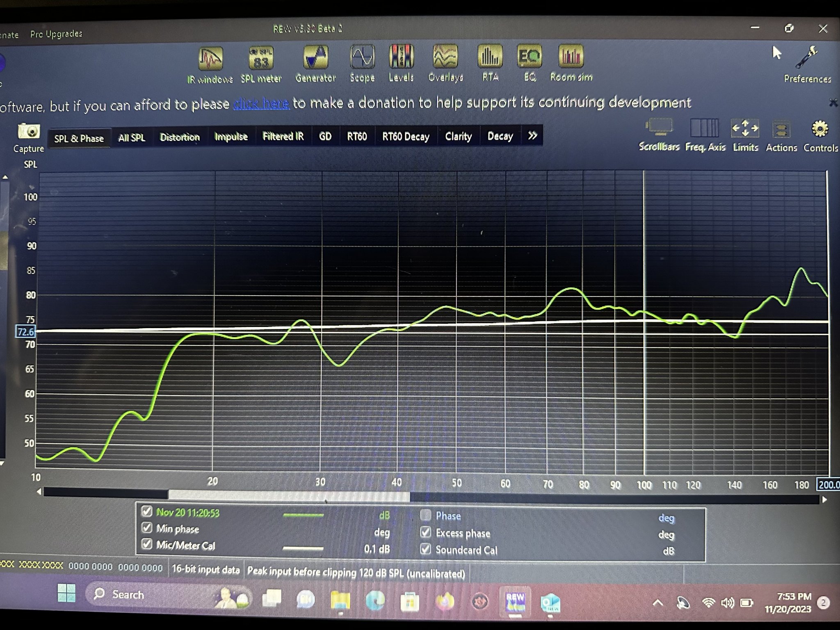Open graph Limits settings
This screenshot has width=840, height=630.
[745, 135]
